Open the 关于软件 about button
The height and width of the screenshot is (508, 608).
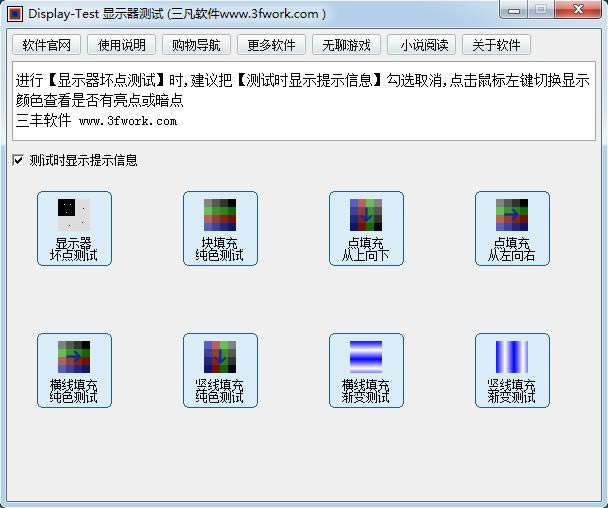497,45
